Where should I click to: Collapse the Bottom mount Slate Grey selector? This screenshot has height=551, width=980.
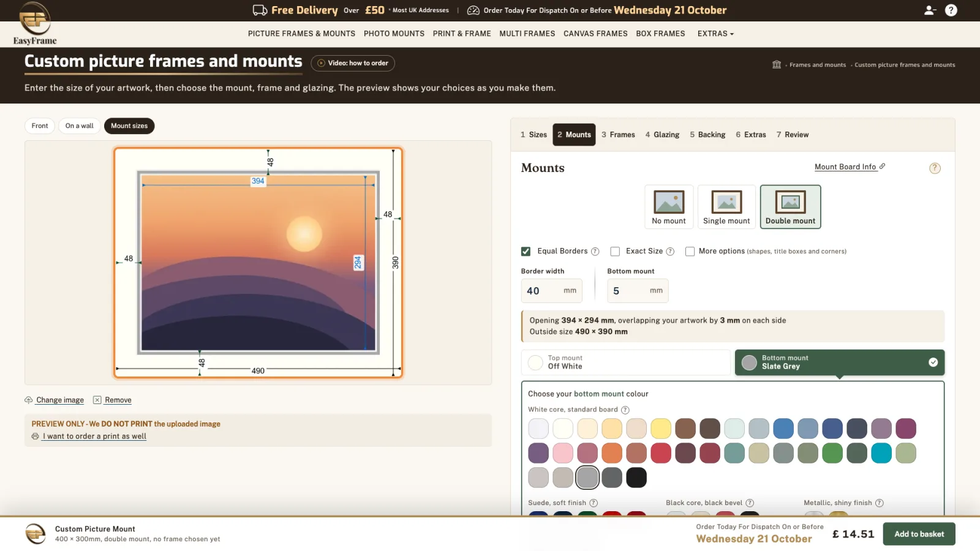tap(840, 362)
